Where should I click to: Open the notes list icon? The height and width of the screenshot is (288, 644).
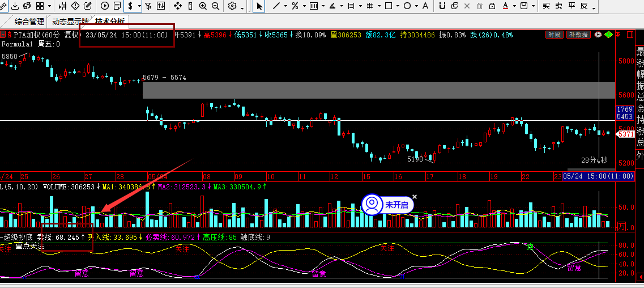(117, 6)
